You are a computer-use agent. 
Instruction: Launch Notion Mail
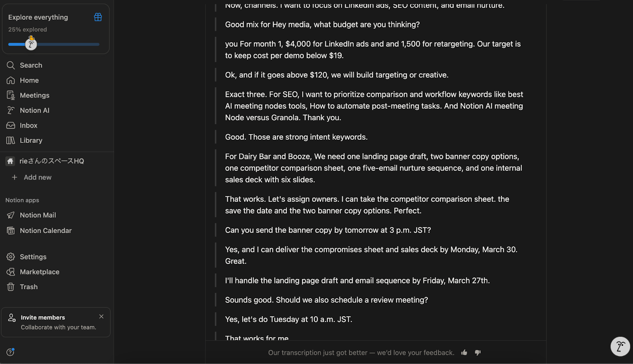coord(38,215)
